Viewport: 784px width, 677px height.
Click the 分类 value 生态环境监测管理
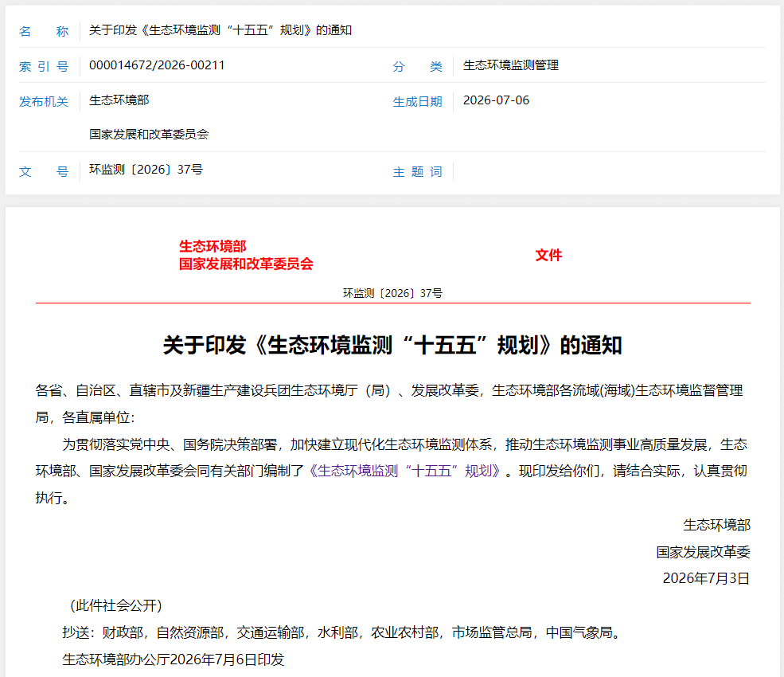[510, 65]
